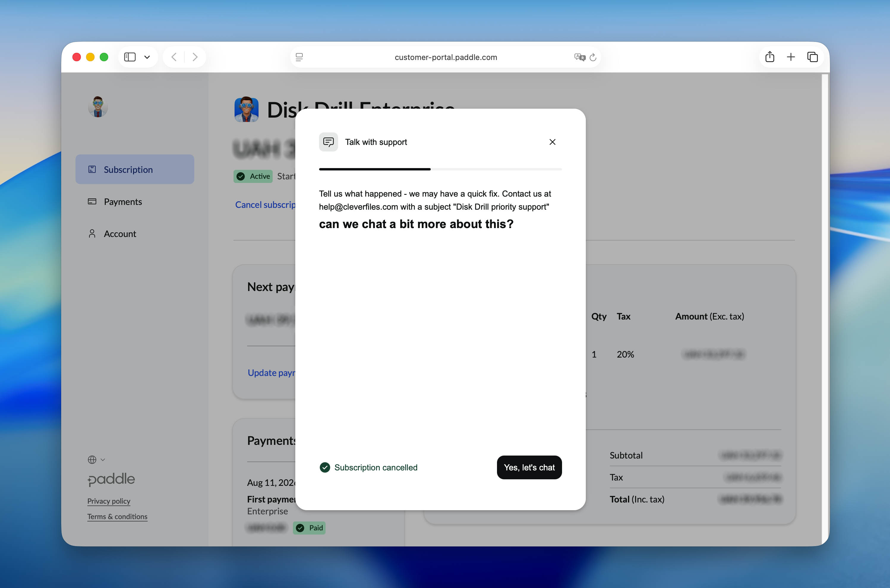Click the Talk with support title
This screenshot has width=890, height=588.
pos(376,142)
